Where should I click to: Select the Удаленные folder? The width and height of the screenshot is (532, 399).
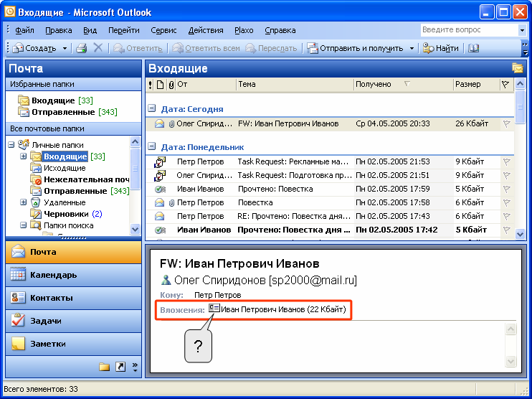pos(57,202)
